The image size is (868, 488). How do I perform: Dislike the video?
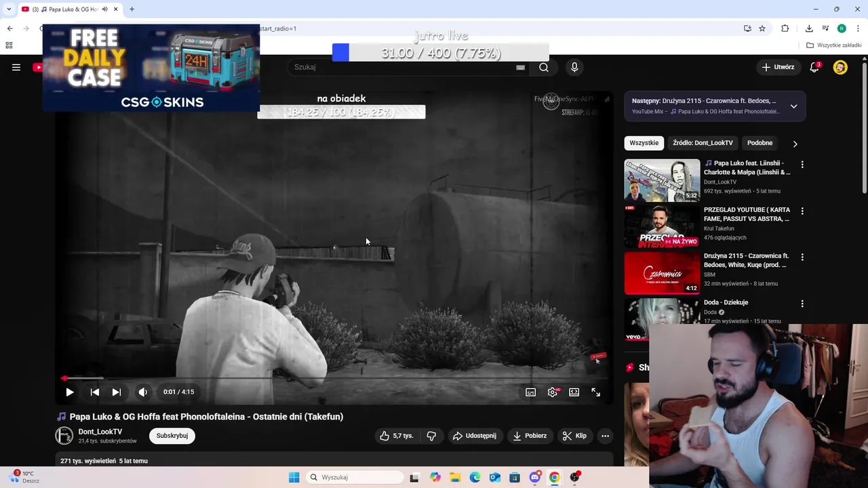(x=431, y=436)
